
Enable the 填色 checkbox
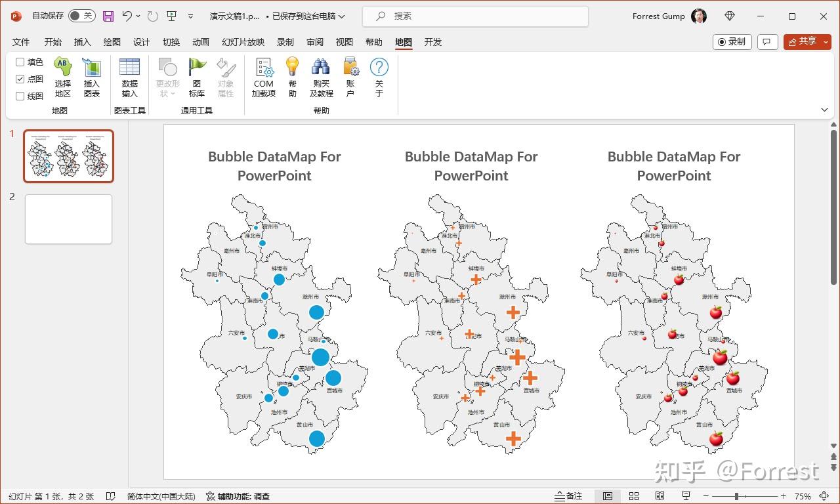coord(20,62)
